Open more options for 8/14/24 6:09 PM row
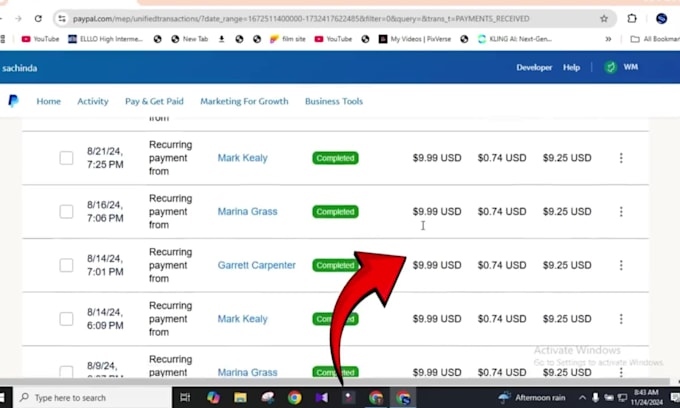Viewport: 680px width, 408px height. coord(621,319)
